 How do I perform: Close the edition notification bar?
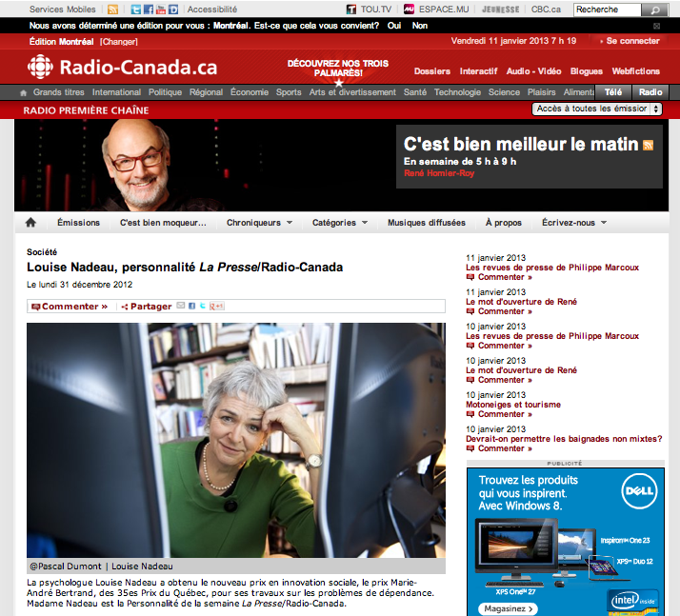coord(656,26)
